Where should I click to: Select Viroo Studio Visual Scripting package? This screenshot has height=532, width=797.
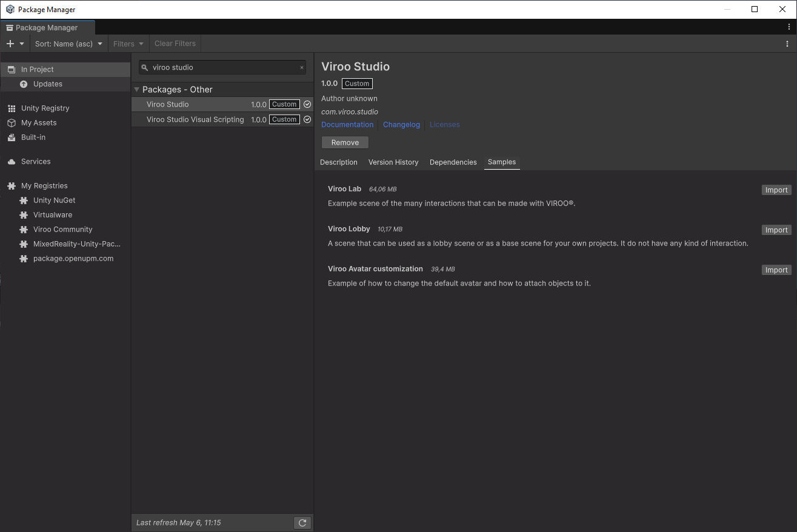pos(195,119)
